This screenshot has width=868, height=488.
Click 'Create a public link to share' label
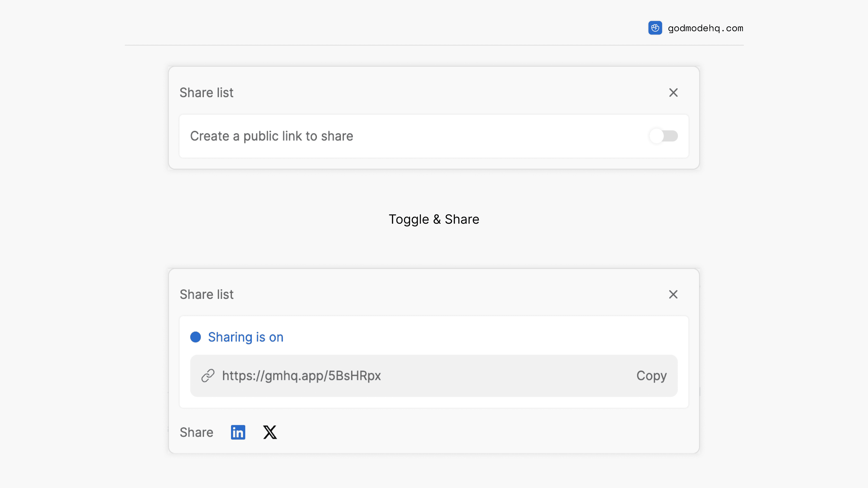coord(271,136)
